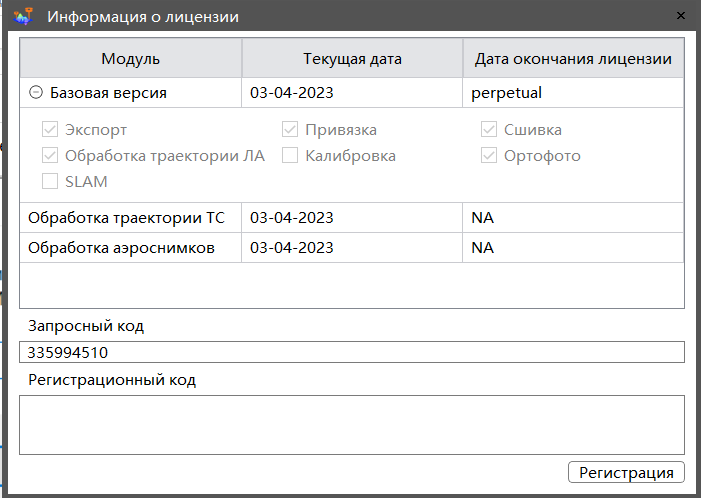Click date in Обработка траектории ТС row
This screenshot has width=701, height=498.
point(352,218)
